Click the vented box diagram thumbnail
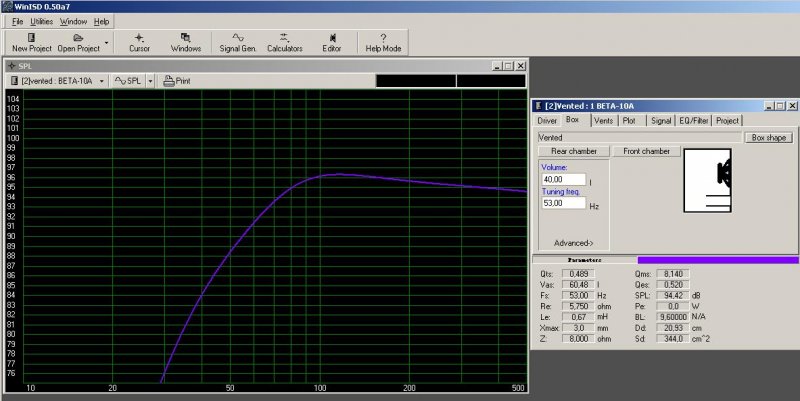Screen dimensions: 800x401 click(707, 181)
